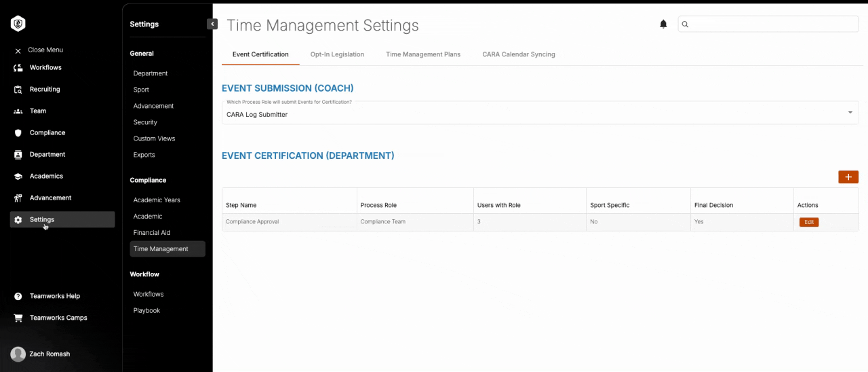Open Compliance in main navigation
This screenshot has height=372, width=868.
47,133
